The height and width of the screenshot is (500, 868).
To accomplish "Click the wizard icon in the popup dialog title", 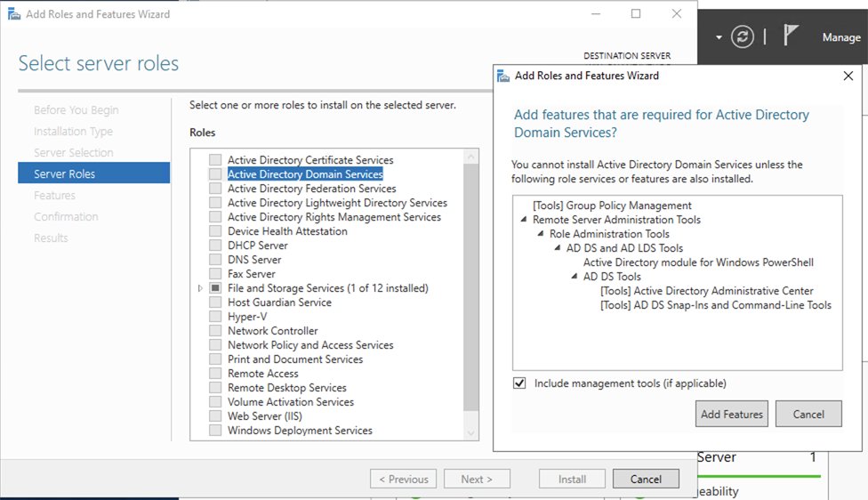I will click(x=503, y=76).
